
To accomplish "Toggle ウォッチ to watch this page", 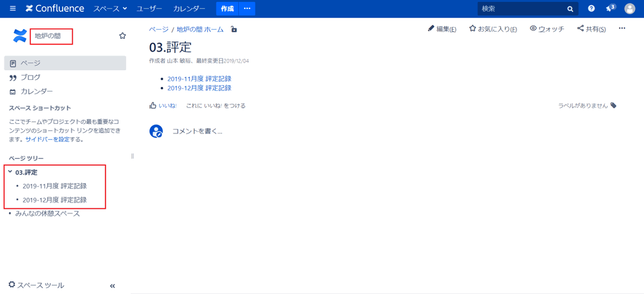I will click(x=547, y=29).
